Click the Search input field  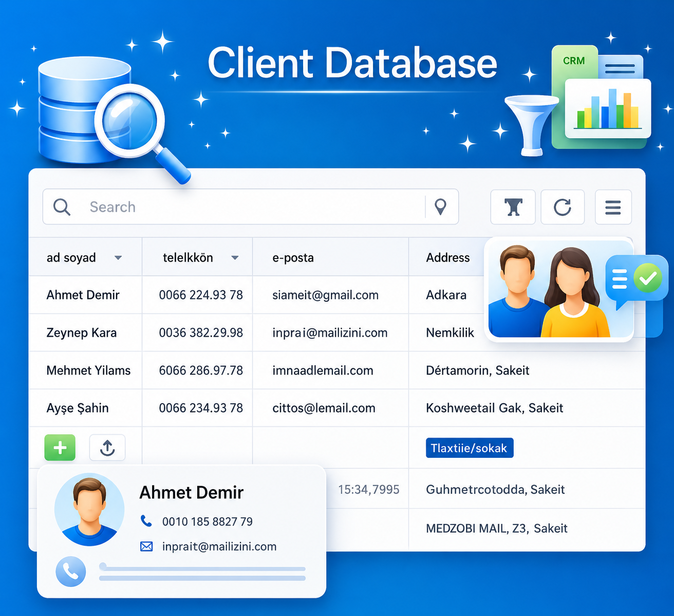tap(251, 207)
